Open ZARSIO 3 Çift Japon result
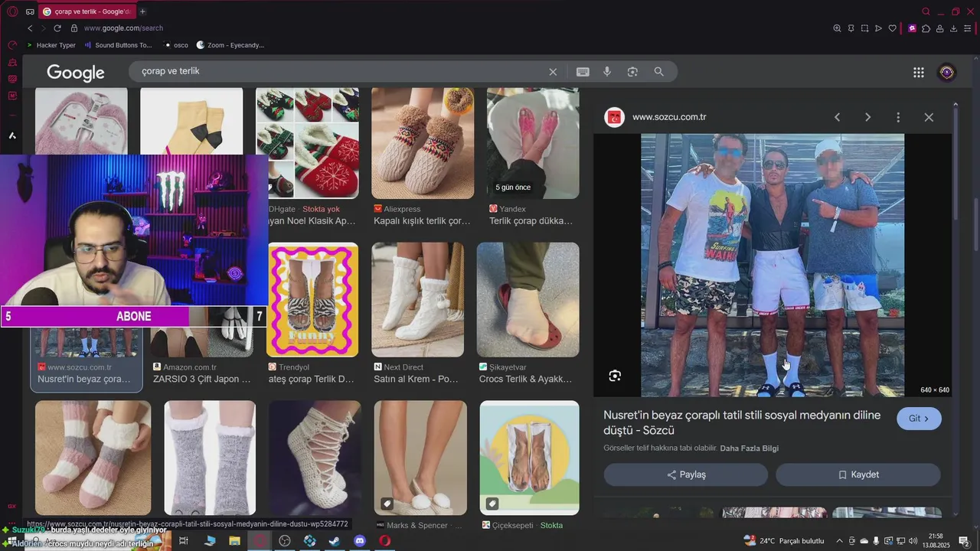Viewport: 980px width, 551px height. point(202,379)
